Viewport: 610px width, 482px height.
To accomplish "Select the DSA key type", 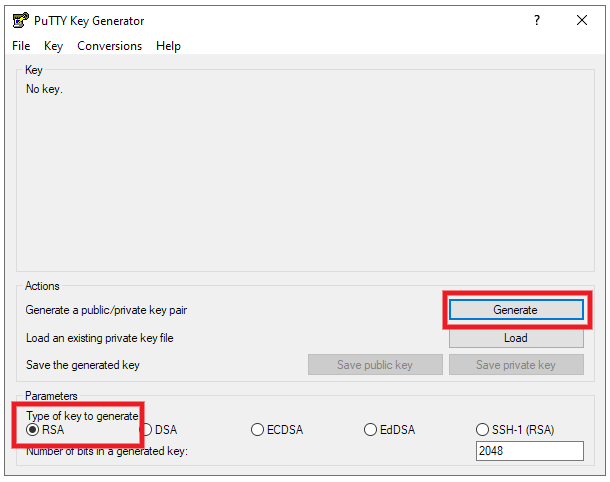I will [x=158, y=429].
